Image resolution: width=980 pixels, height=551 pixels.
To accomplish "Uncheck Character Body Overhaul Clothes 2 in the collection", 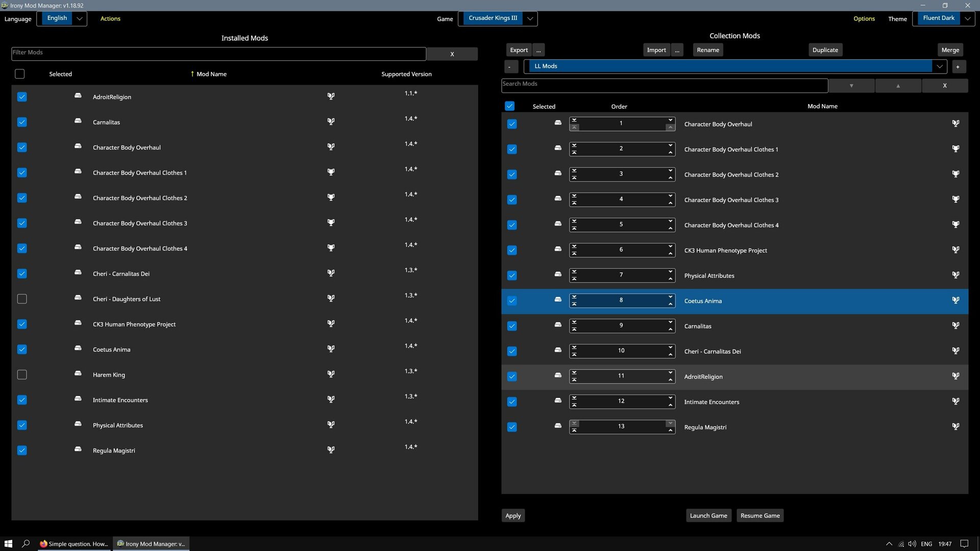I will tap(512, 174).
